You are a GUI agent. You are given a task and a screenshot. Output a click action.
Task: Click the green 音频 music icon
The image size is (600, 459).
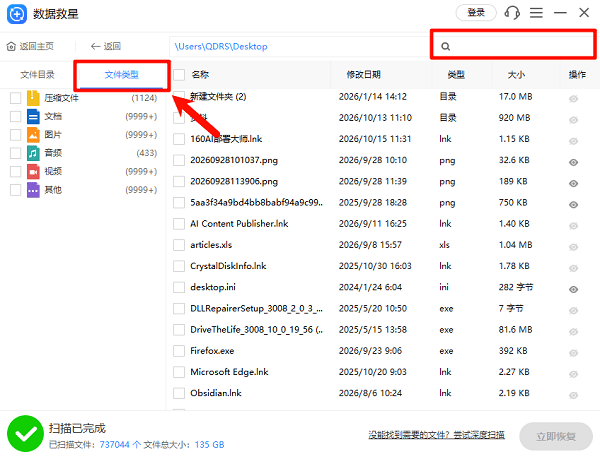point(33,153)
